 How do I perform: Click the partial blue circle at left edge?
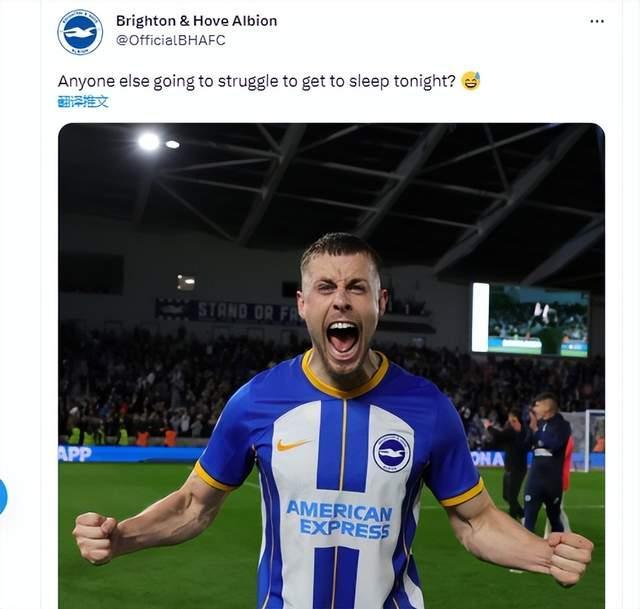[3, 497]
